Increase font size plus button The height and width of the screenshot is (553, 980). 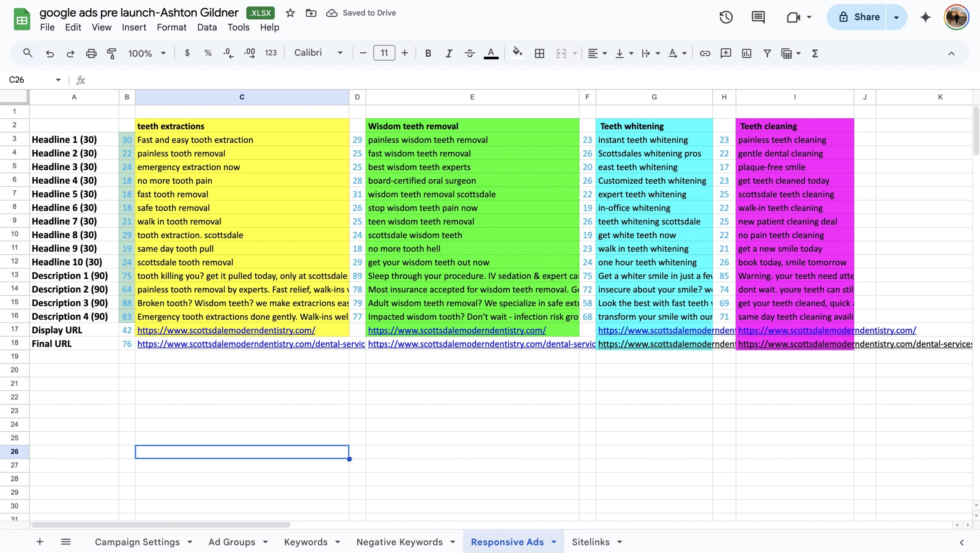tap(405, 53)
